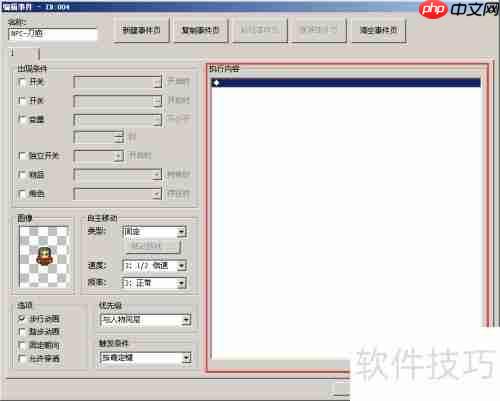Toggle the 允许穿透 option checkbox

click(22, 358)
